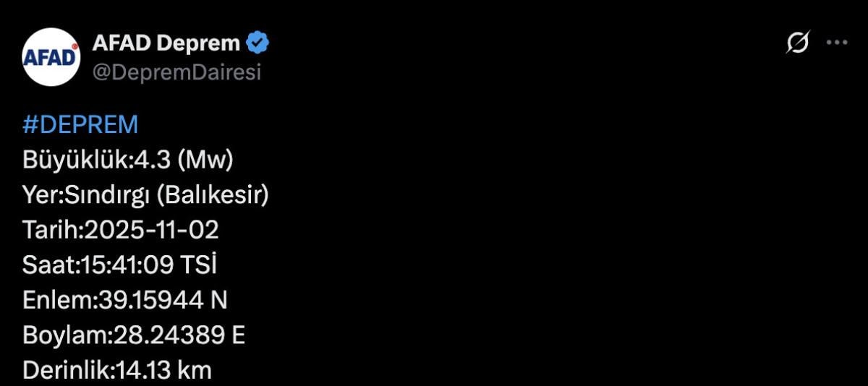Click the blue verified badge
This screenshot has height=386, width=868.
pos(258,43)
